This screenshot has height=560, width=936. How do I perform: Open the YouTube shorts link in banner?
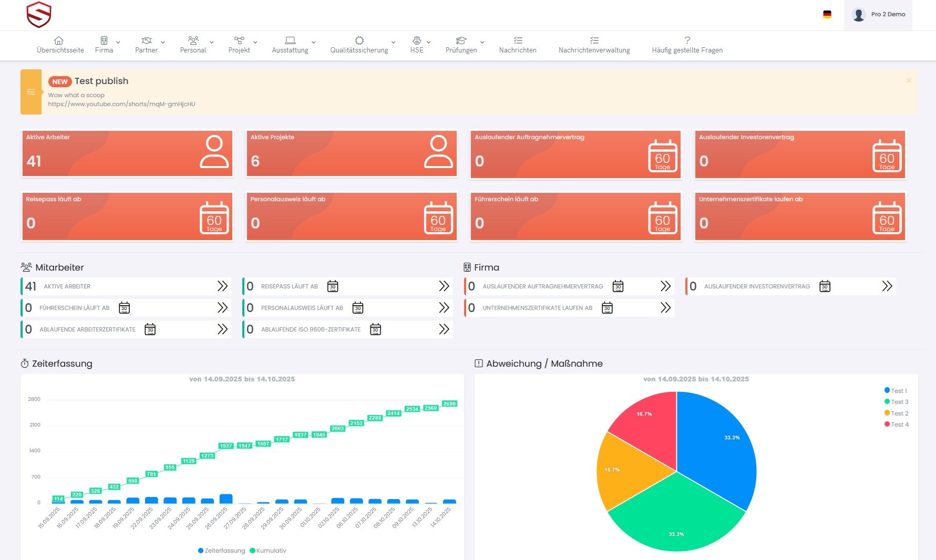121,104
